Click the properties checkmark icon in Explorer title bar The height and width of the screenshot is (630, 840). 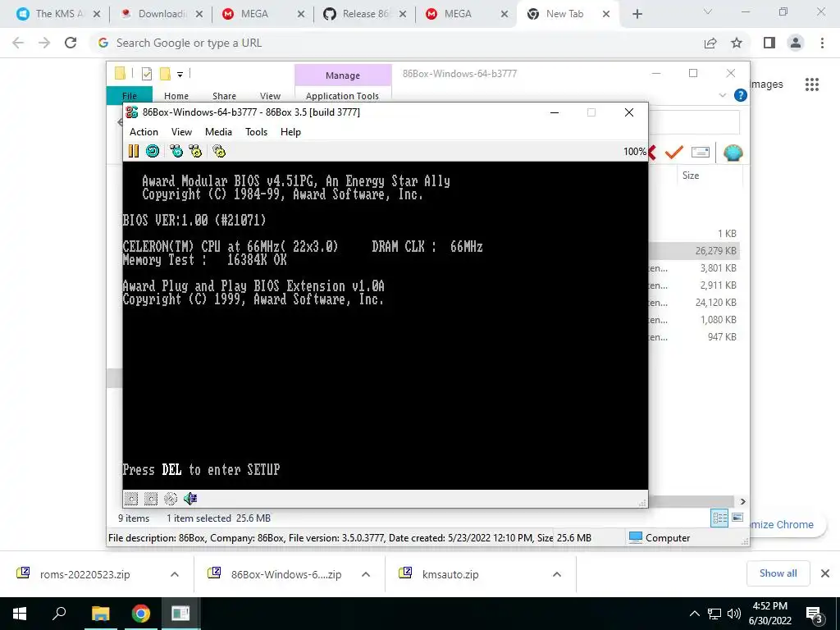[x=146, y=74]
